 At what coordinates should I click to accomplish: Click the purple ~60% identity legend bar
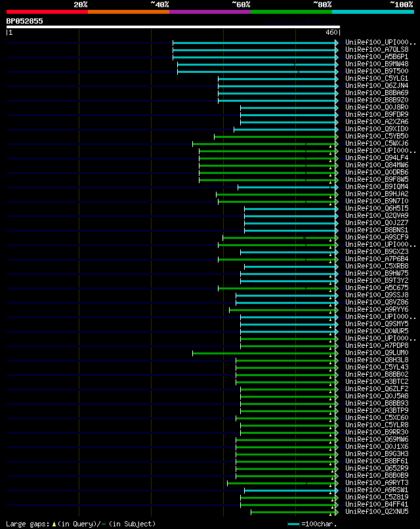coord(210,12)
